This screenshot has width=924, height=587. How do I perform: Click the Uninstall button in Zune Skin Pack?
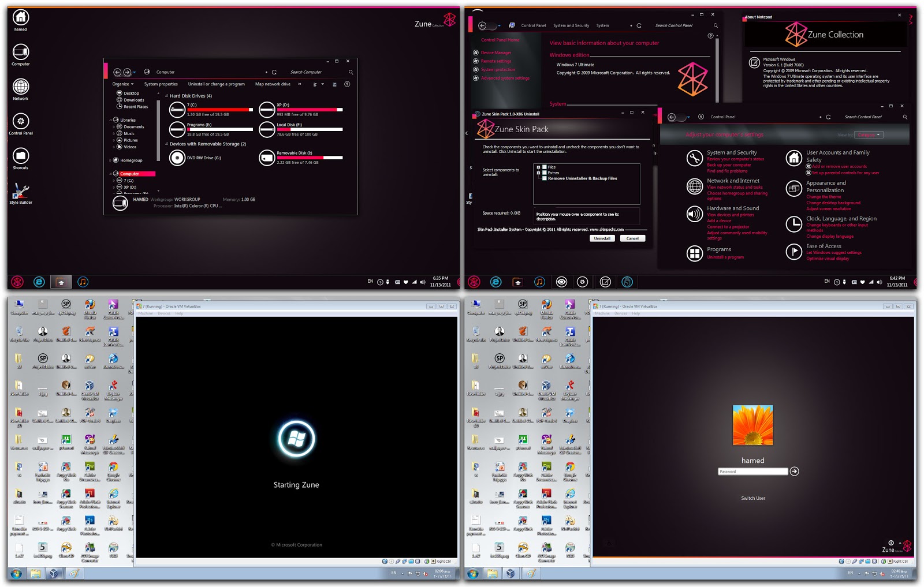(602, 238)
